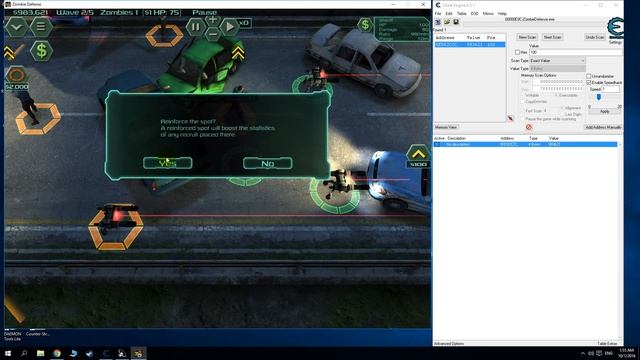This screenshot has height=360, width=640.
Task: Open the File menu in Cheat Engine
Action: click(x=438, y=13)
